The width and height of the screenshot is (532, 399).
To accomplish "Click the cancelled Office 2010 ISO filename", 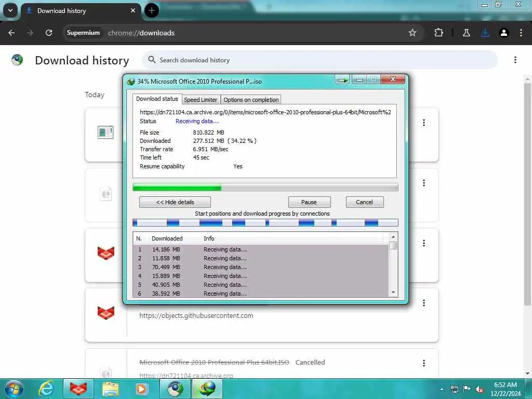I will click(214, 362).
